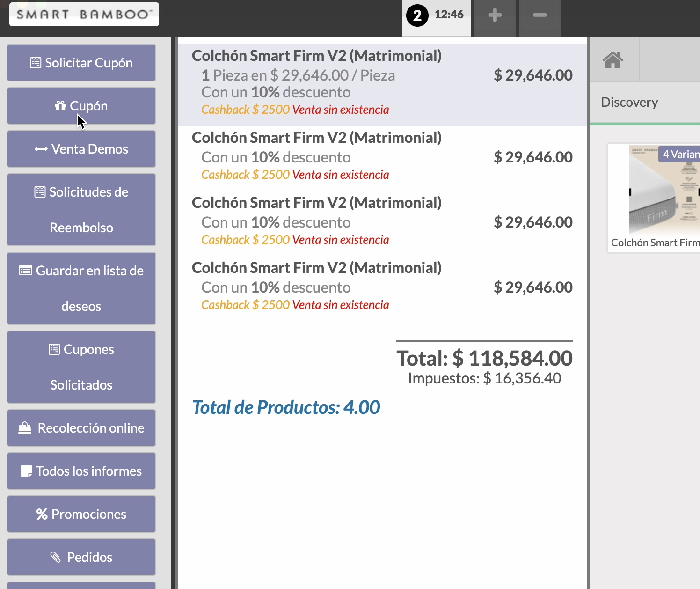Open Cupones Solicitados
The image size is (700, 589).
(81, 367)
